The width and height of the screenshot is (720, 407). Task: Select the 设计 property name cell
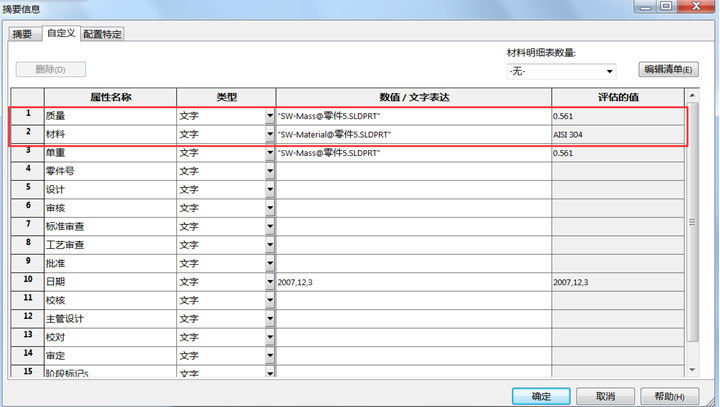point(110,190)
